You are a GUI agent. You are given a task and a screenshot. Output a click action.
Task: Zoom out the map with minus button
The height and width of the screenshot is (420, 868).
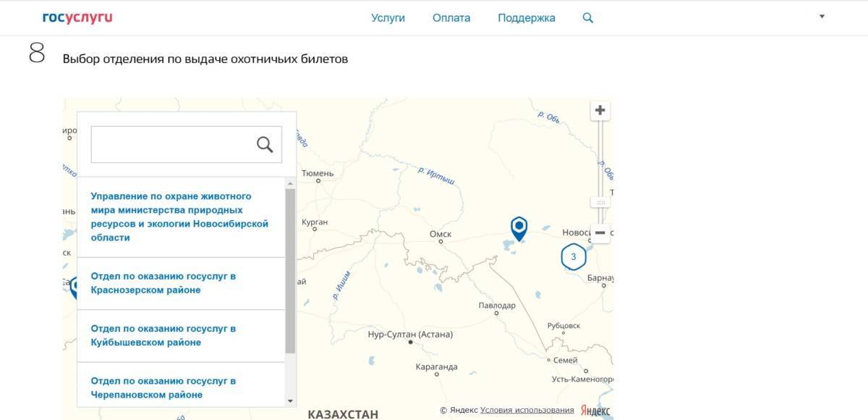(600, 232)
